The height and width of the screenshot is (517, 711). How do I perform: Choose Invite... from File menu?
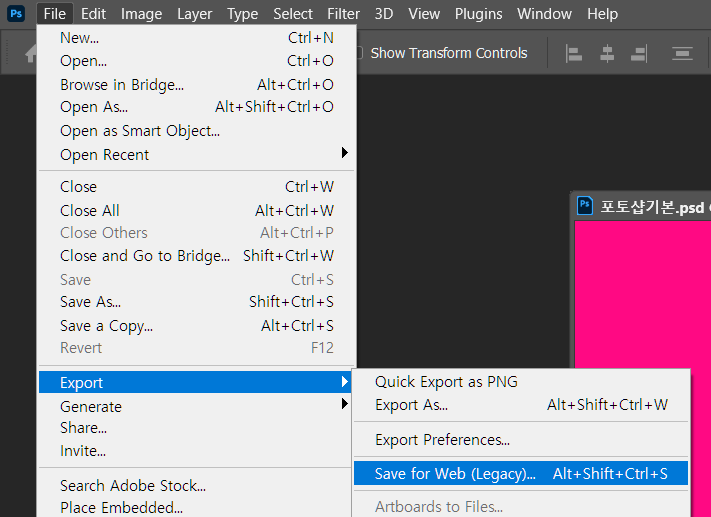[x=196, y=451]
